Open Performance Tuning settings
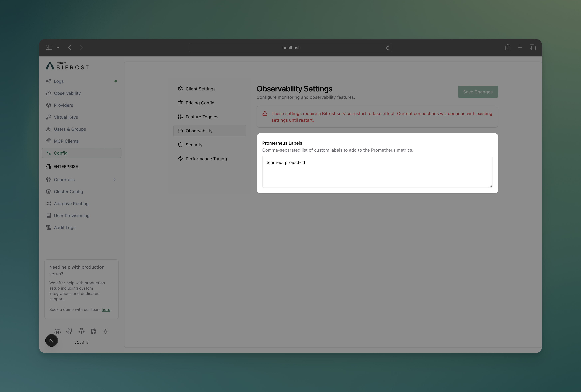 (206, 159)
